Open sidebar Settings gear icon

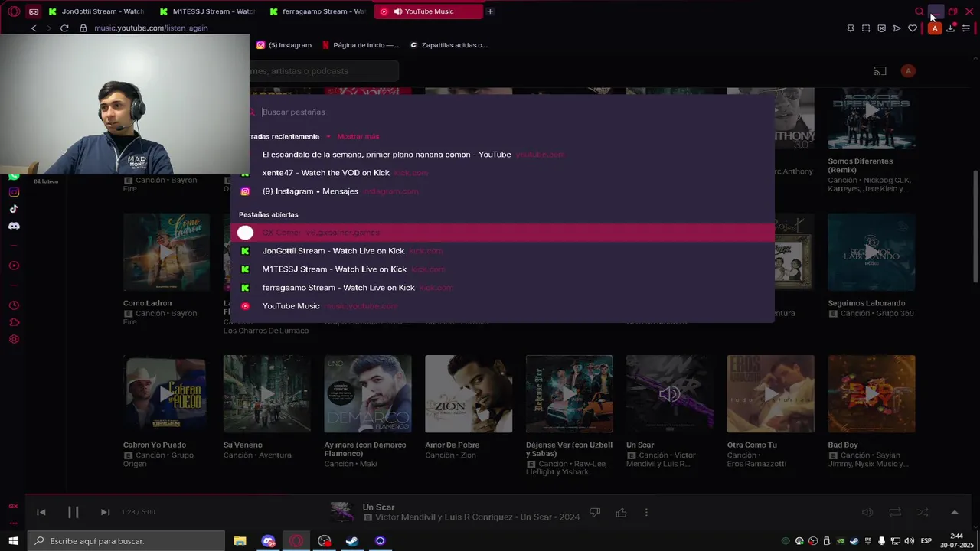14,339
